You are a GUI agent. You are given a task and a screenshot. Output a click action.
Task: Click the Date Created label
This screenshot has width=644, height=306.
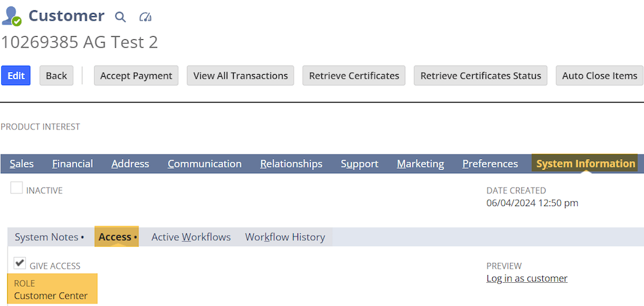point(516,191)
